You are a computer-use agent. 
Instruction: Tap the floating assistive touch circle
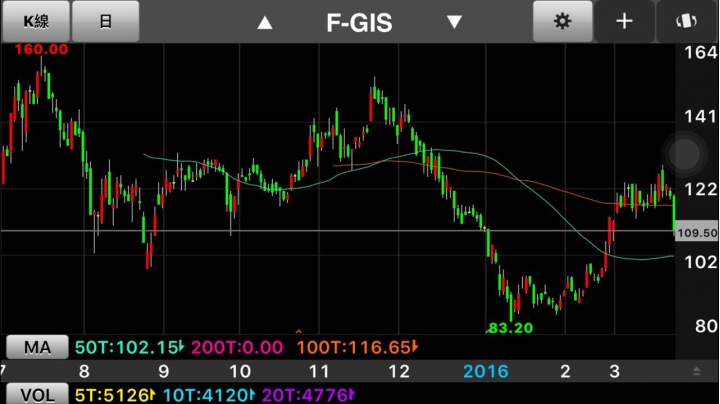(x=684, y=154)
